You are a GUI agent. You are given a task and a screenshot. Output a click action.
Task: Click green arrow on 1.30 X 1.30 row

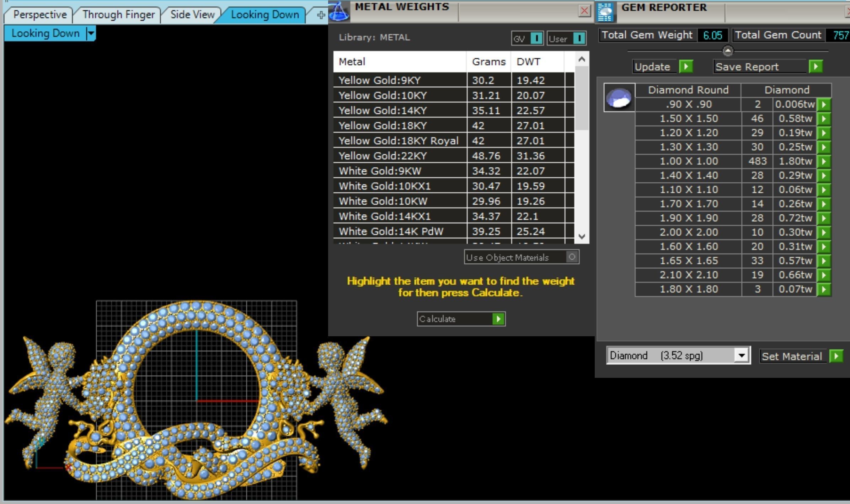tap(824, 147)
